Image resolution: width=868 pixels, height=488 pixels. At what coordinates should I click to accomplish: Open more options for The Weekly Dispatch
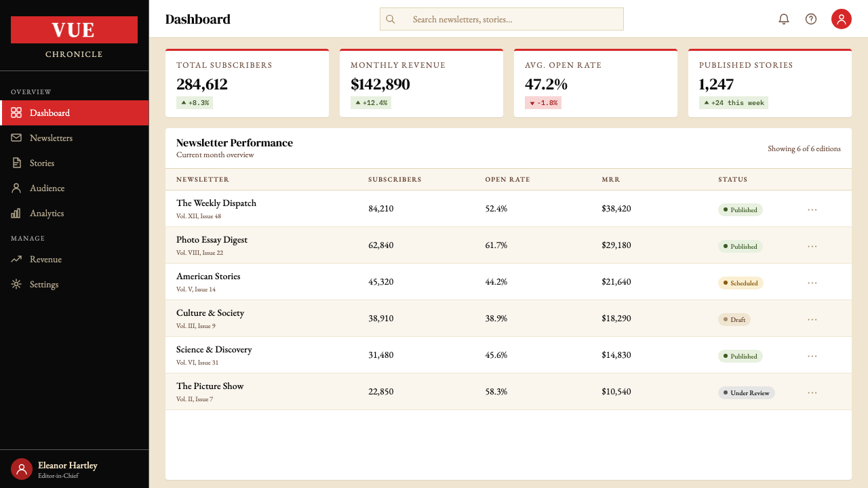click(x=812, y=209)
